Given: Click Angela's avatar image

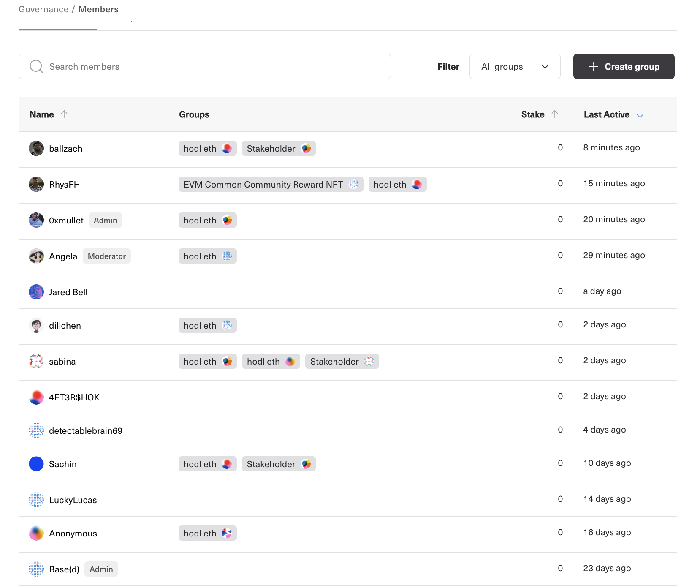Looking at the screenshot, I should (x=36, y=256).
